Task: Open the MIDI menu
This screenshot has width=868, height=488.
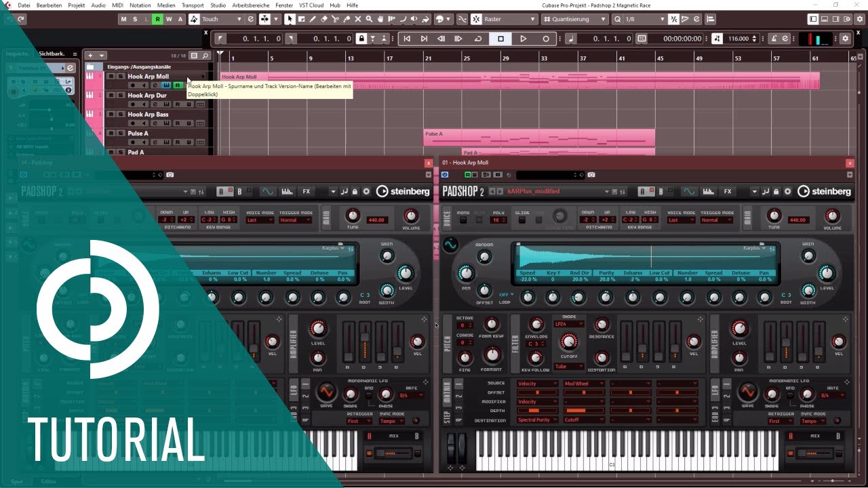Action: click(117, 5)
